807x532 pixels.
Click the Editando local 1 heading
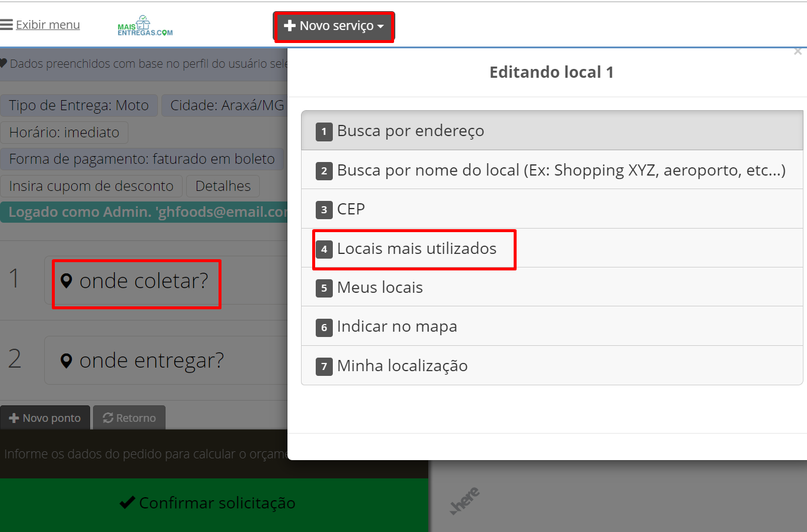pyautogui.click(x=551, y=72)
